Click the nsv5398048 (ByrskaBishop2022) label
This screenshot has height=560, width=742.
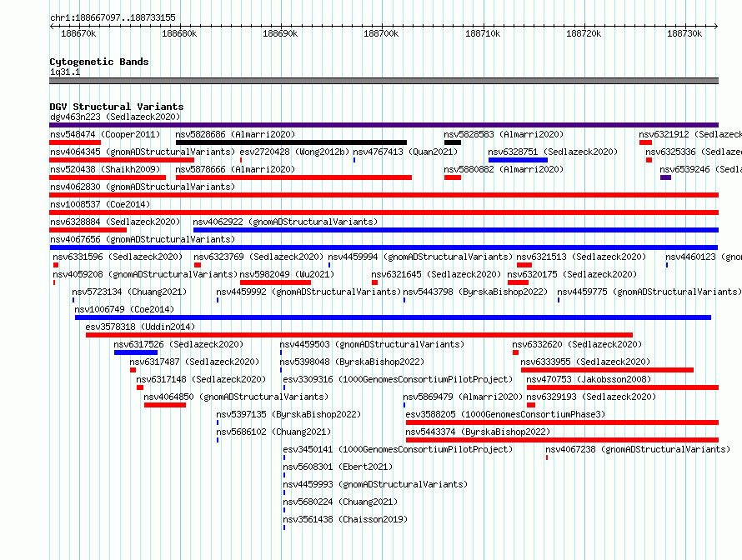click(x=352, y=362)
